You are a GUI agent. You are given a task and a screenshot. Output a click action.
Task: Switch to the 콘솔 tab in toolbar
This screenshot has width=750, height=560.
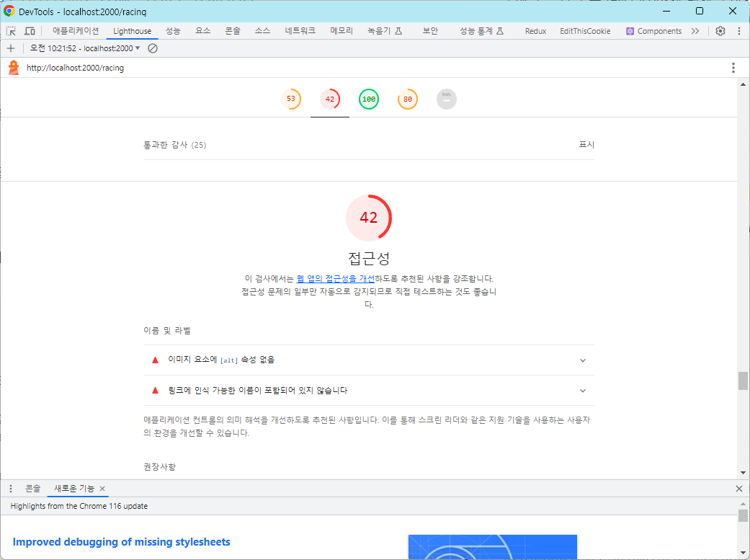(233, 31)
